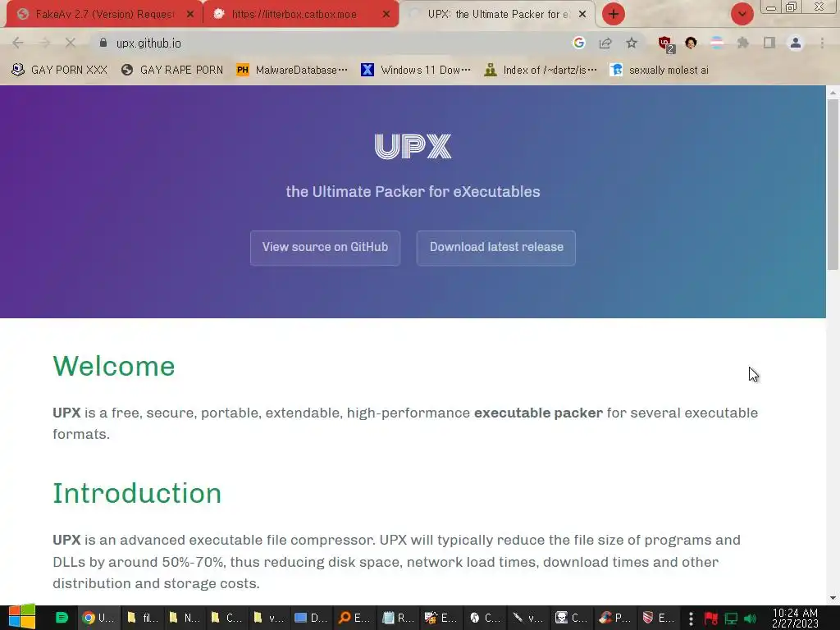Close the litterbox.catbox.moe tab
Image resolution: width=840 pixels, height=630 pixels.
point(386,14)
